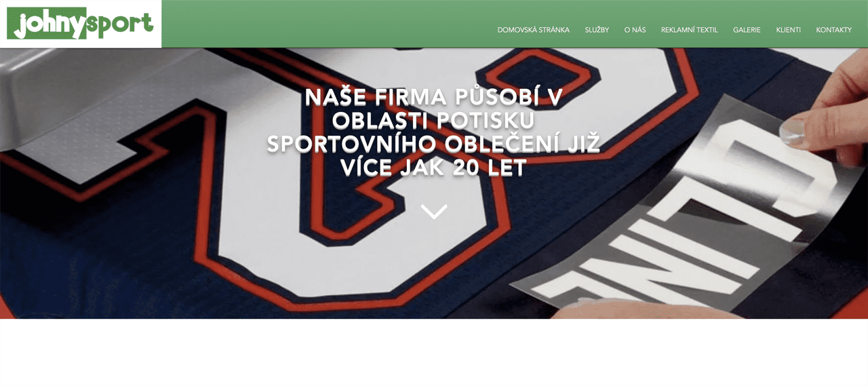Navigate to Klienti
868x386 pixels.
tap(788, 30)
